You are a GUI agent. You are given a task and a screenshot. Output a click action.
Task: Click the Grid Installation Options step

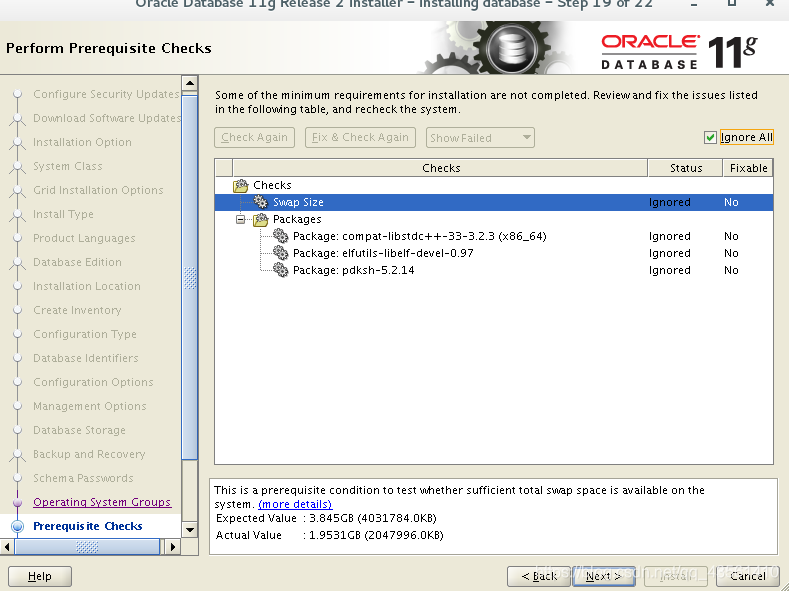[x=98, y=190]
